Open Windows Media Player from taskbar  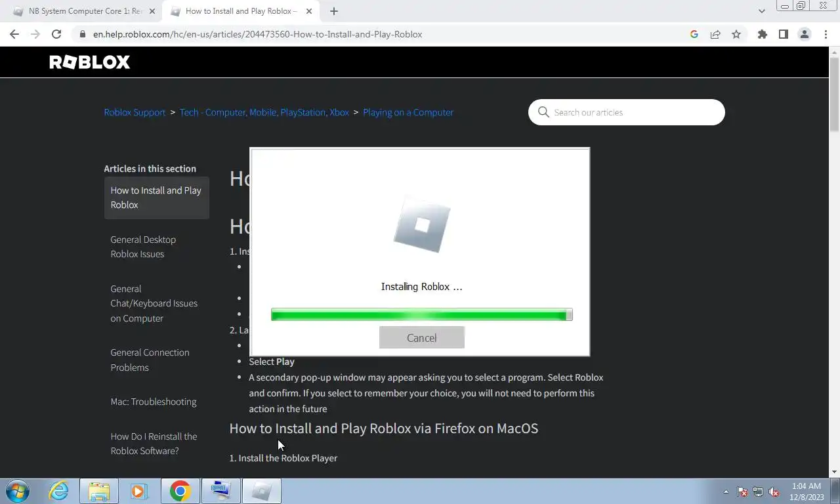139,491
